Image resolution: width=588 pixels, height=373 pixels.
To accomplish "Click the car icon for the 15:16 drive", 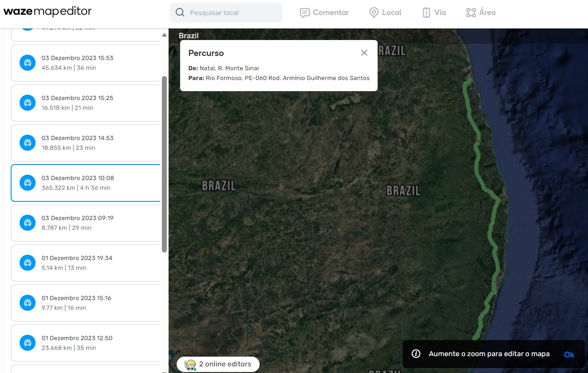I will tap(28, 303).
